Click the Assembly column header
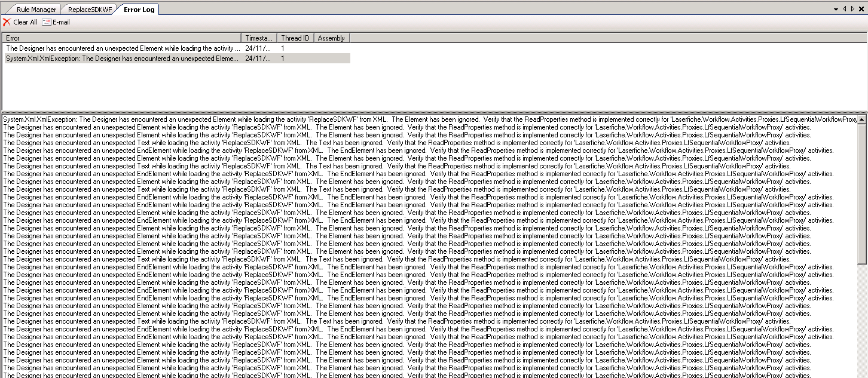This screenshot has height=378, width=868. (332, 38)
